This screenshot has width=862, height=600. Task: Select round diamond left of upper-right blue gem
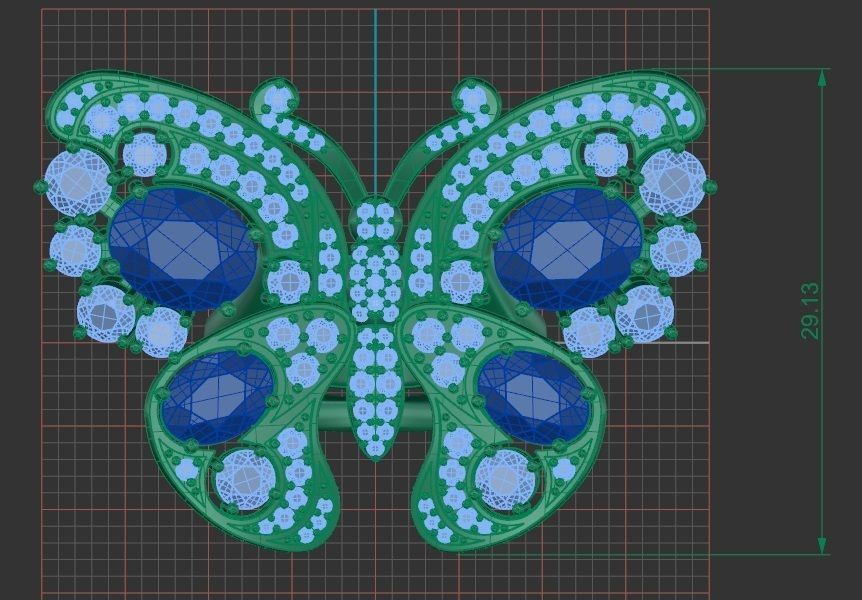coord(461,282)
